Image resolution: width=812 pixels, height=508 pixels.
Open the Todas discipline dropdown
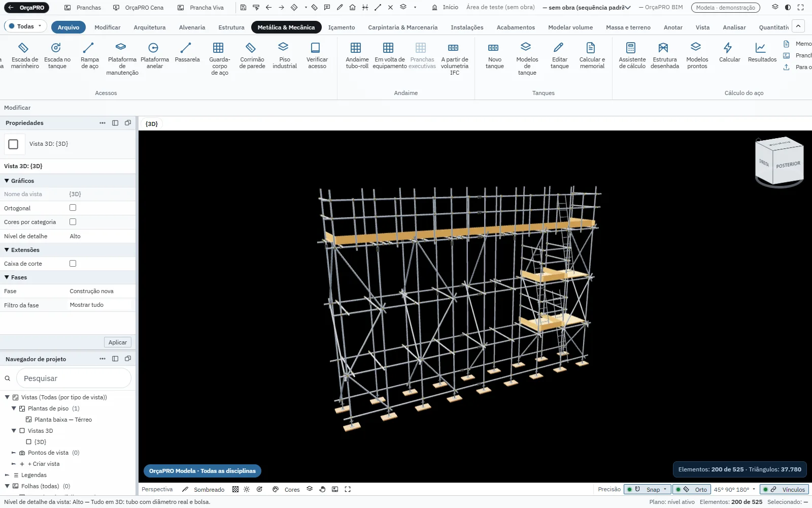[x=25, y=26]
